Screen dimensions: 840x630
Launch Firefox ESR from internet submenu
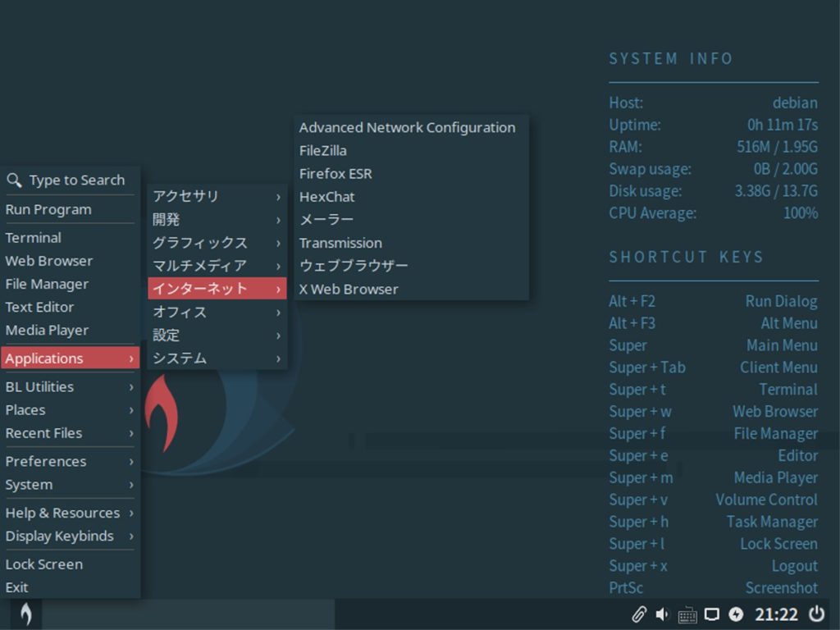336,173
